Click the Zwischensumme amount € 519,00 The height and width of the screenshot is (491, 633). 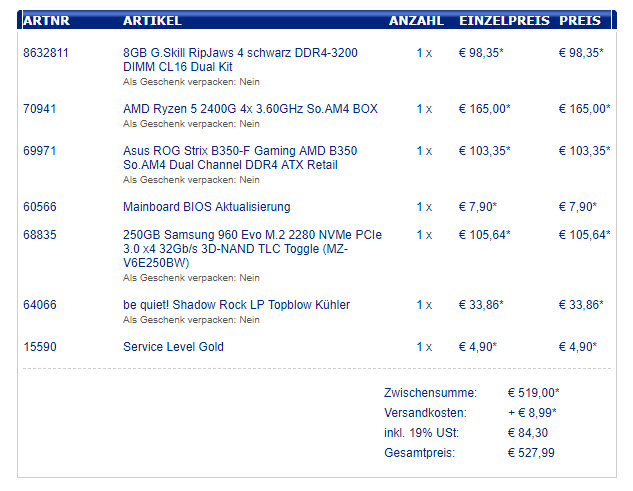pos(533,392)
